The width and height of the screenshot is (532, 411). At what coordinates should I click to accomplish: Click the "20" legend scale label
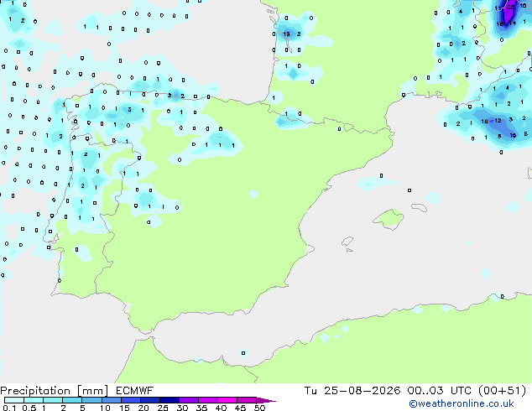[143, 408]
